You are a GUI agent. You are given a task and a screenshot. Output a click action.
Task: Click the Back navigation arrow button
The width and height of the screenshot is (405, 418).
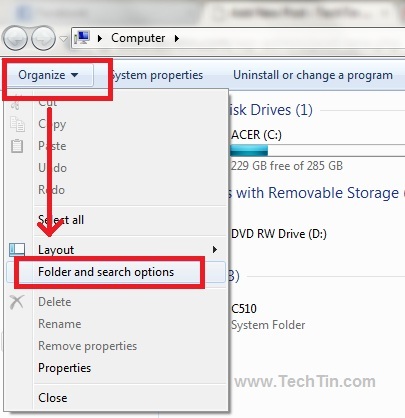[15, 38]
